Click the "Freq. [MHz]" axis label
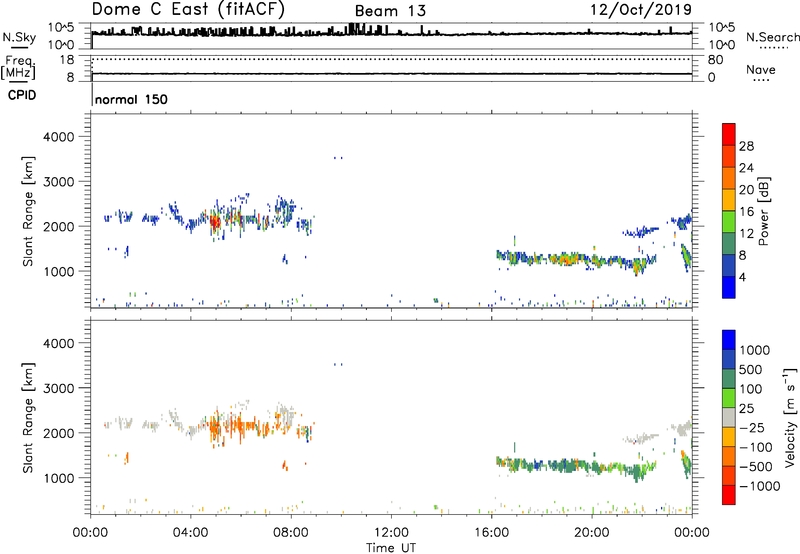 click(x=18, y=67)
